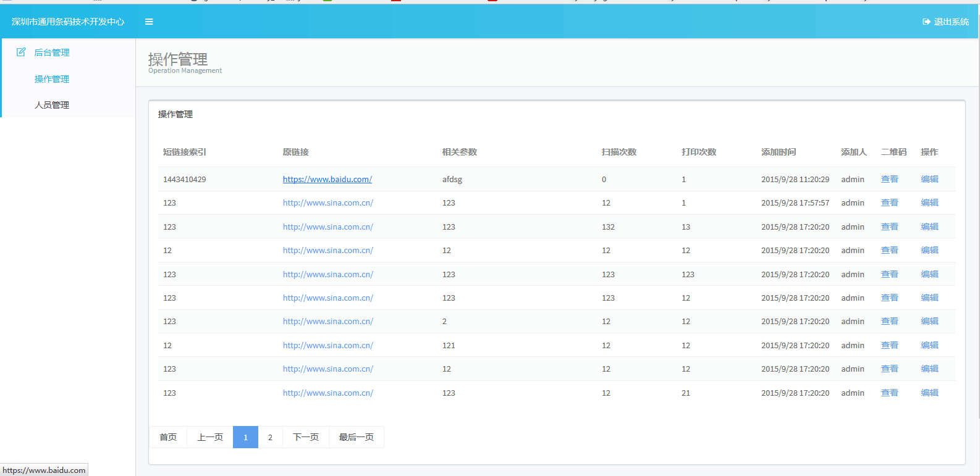Click the 短链接索引 column header

pos(185,152)
